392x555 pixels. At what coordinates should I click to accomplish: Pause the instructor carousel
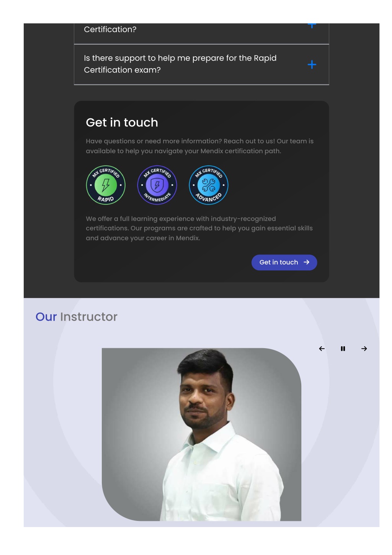click(343, 349)
